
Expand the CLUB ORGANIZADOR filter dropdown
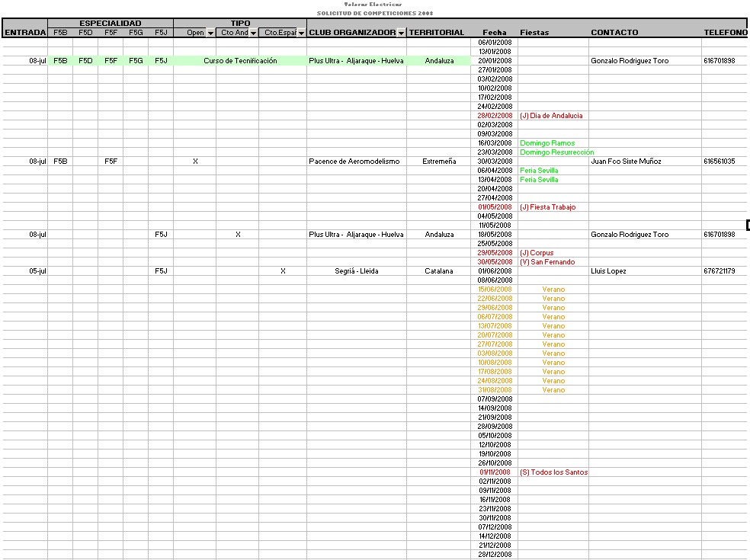pos(401,33)
